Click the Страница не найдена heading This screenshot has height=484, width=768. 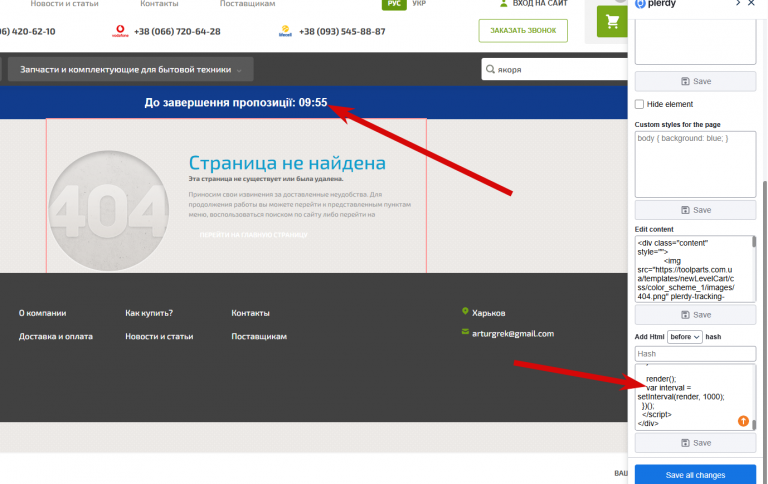pyautogui.click(x=287, y=163)
